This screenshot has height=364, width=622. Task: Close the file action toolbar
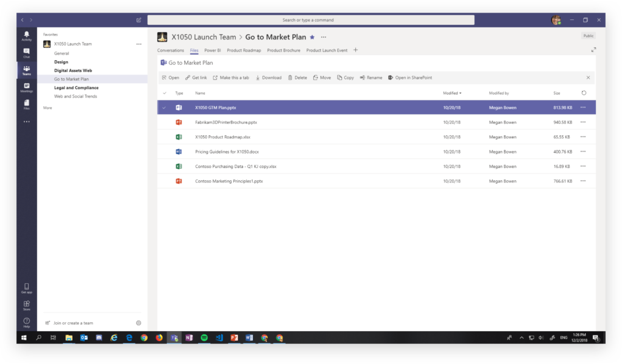pyautogui.click(x=588, y=78)
